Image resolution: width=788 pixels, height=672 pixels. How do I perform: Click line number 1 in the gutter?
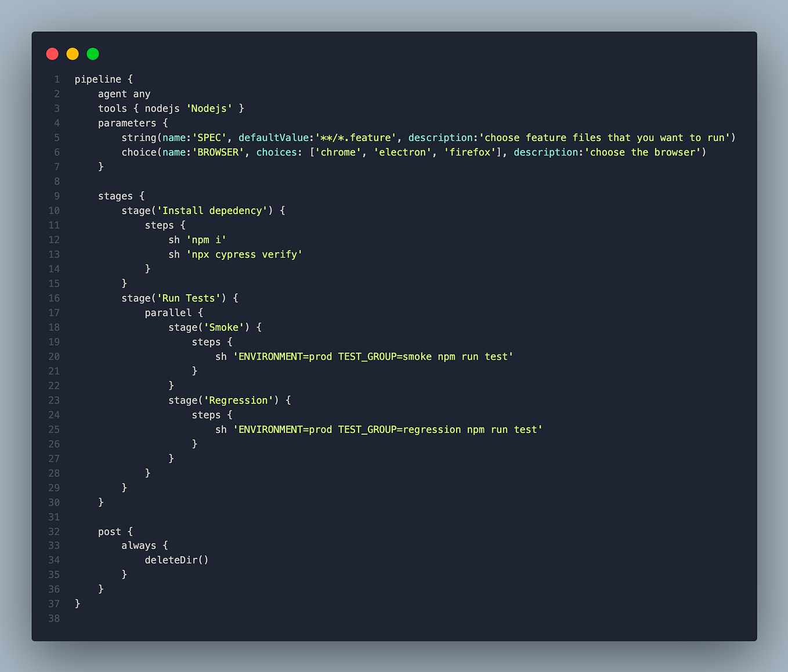coord(56,79)
